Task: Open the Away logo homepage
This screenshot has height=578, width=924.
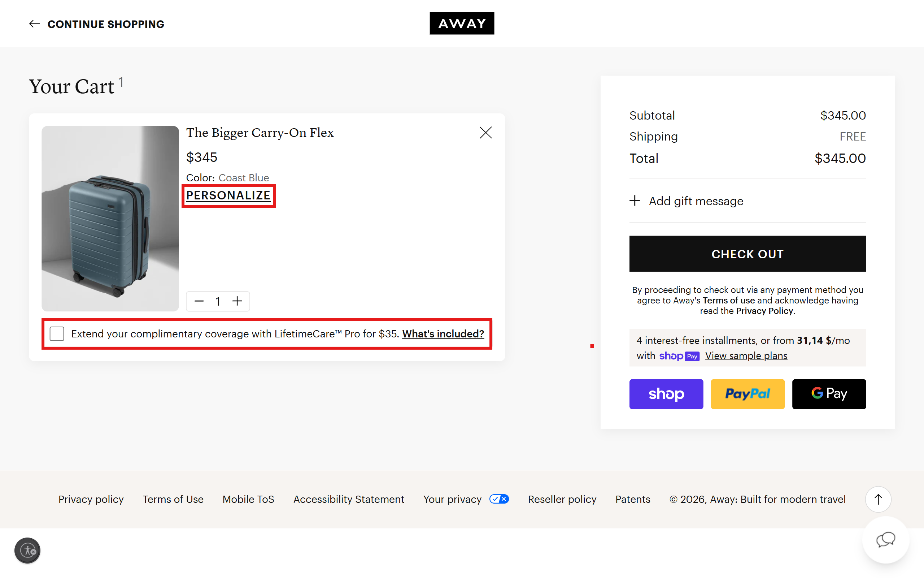Action: 462,23
